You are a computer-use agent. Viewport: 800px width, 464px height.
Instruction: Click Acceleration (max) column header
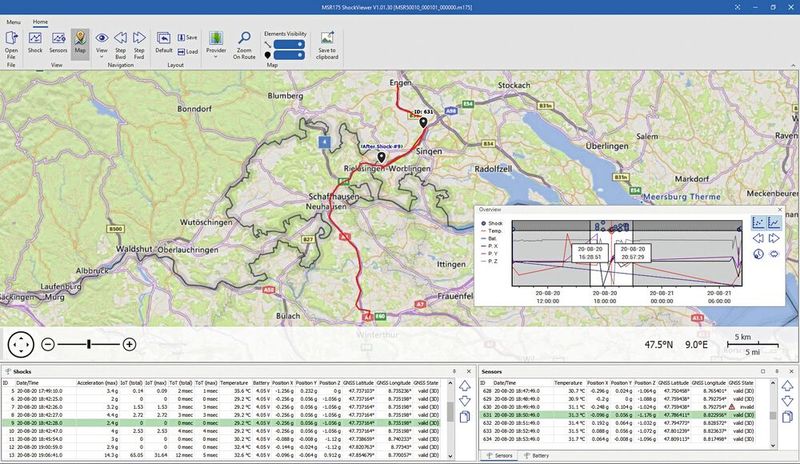tap(97, 382)
